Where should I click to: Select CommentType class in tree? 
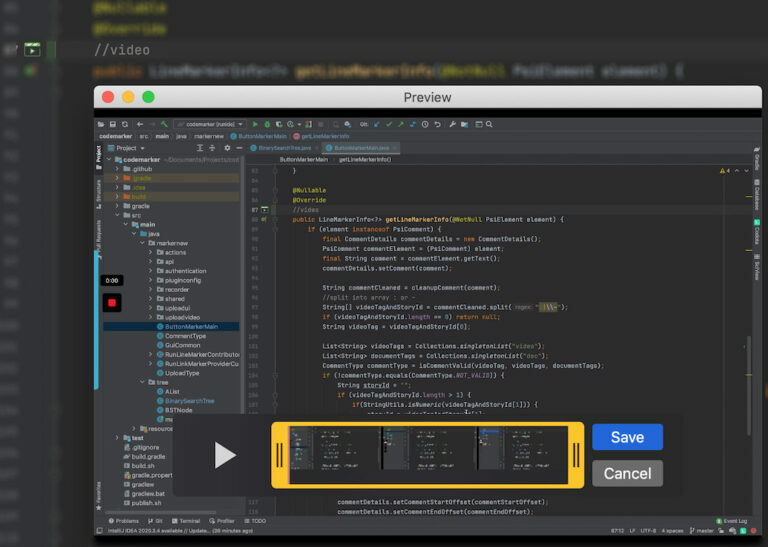point(181,336)
